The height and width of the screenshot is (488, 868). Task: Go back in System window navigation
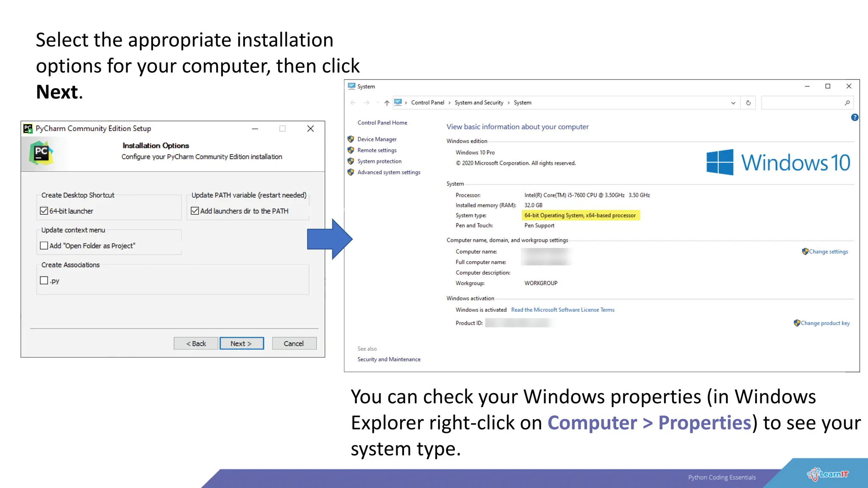pos(353,103)
